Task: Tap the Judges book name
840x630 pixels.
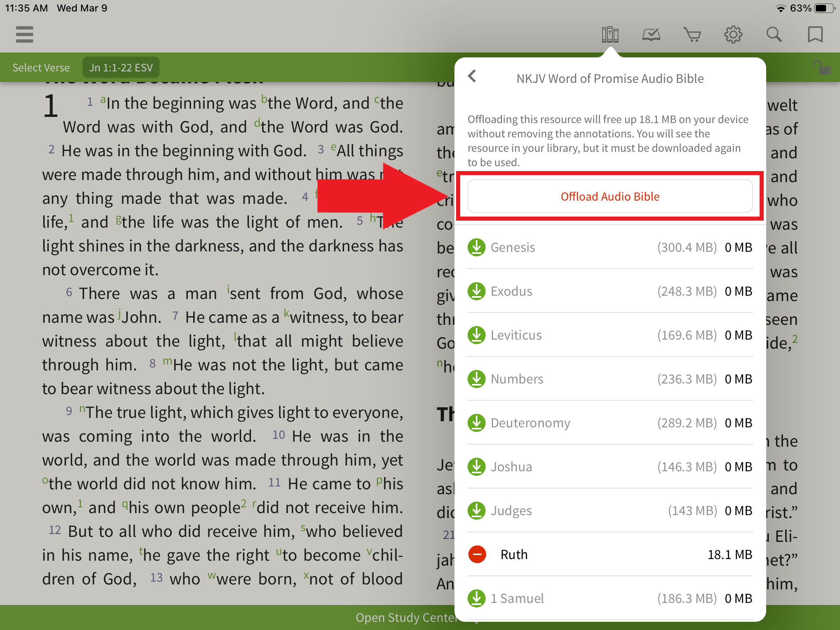Action: coord(511,511)
